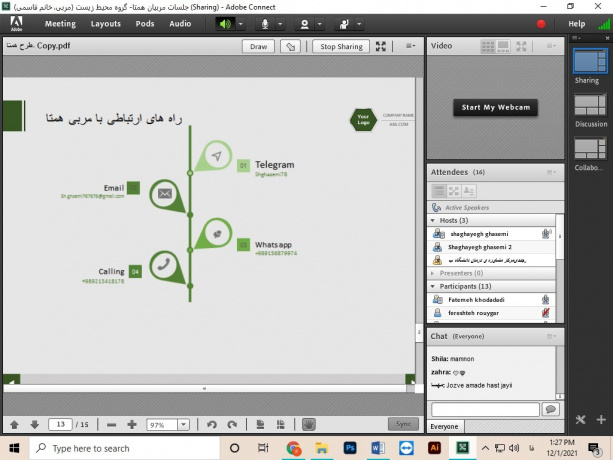
Task: Open the microphone options dropdown arrow
Action: [x=280, y=24]
